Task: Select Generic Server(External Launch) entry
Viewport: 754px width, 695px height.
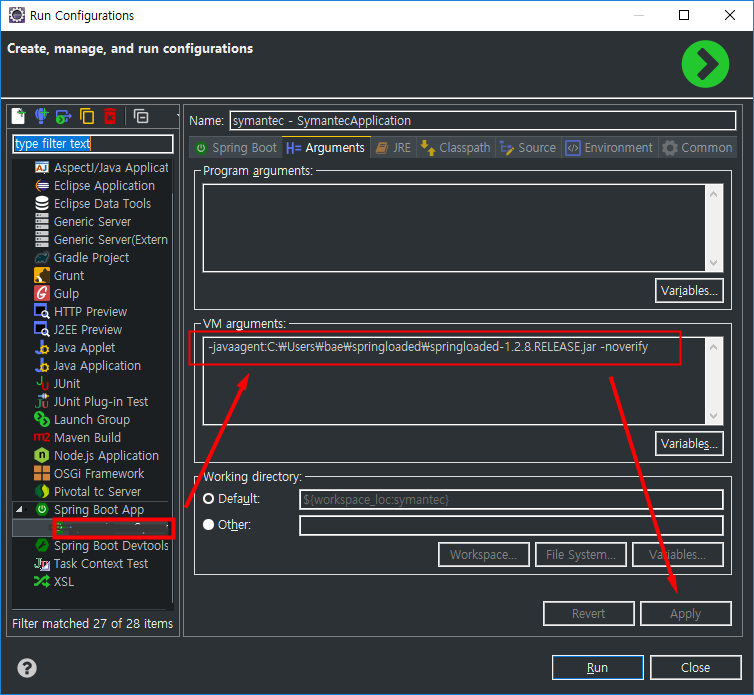Action: pos(101,240)
